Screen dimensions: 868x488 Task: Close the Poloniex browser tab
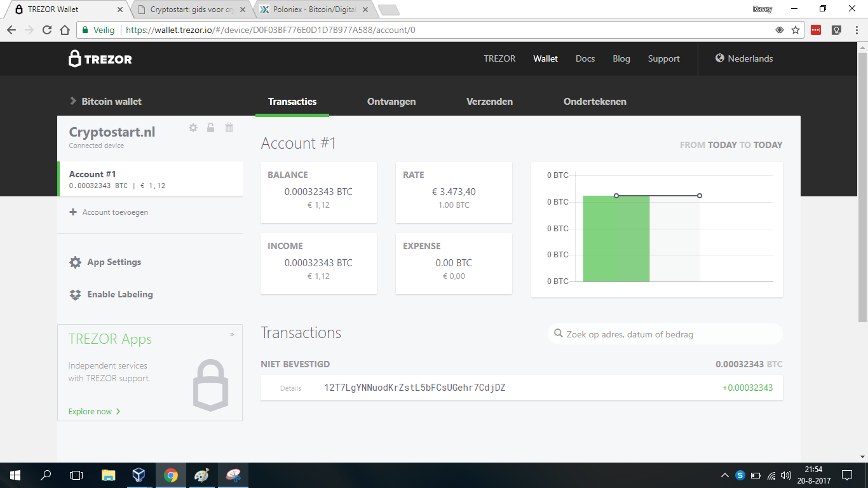coord(365,10)
